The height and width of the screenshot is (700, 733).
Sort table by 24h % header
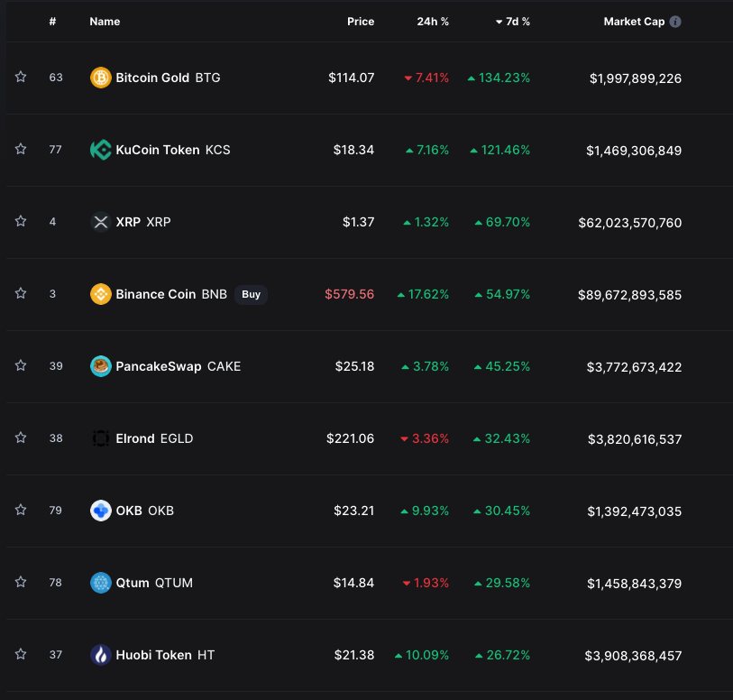pos(433,22)
